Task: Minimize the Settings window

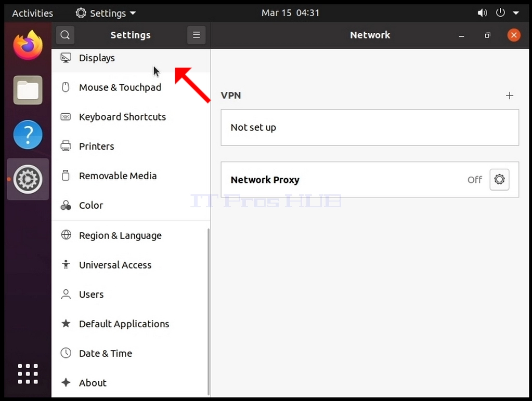Action: coord(461,35)
